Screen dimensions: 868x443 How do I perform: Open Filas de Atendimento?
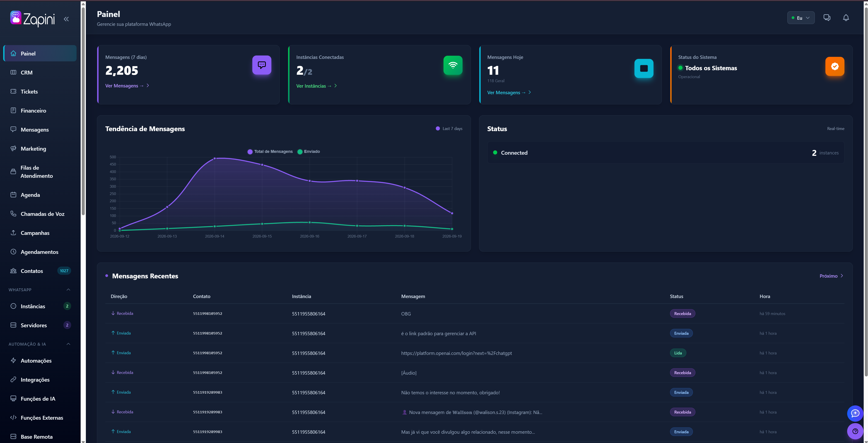click(40, 172)
